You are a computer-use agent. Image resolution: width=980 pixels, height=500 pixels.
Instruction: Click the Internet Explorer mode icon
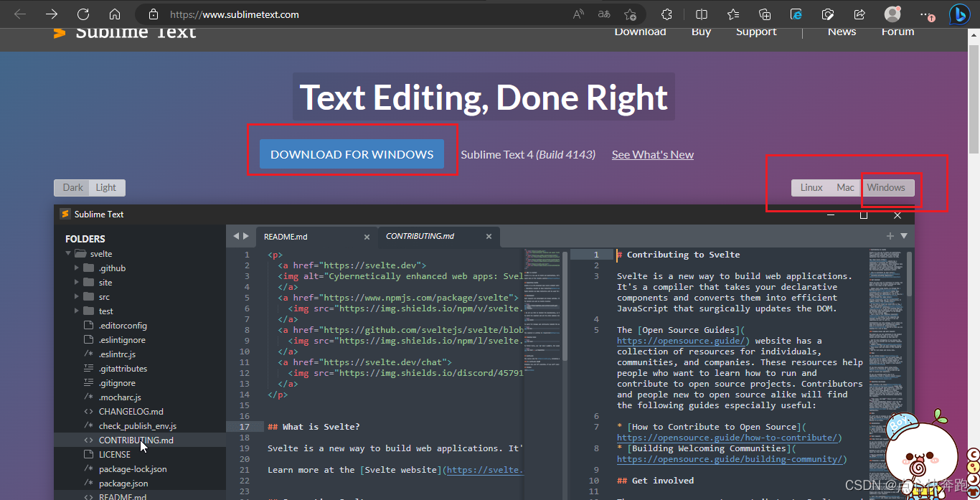click(796, 14)
